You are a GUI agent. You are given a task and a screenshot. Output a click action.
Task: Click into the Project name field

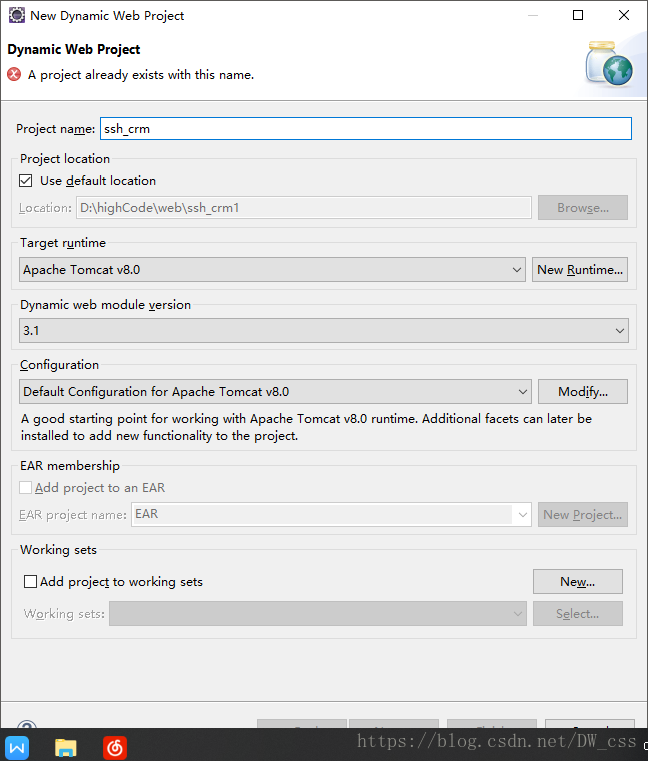coord(366,129)
